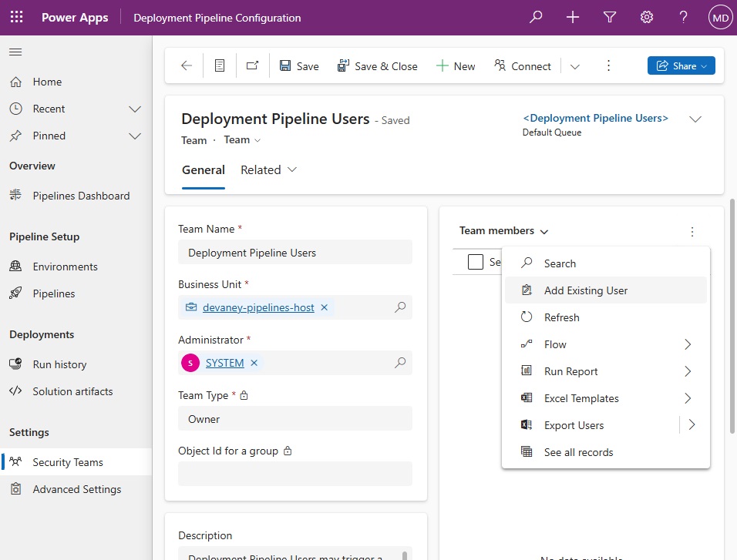Select Security Teams in Settings
The width and height of the screenshot is (737, 560).
coord(76,462)
